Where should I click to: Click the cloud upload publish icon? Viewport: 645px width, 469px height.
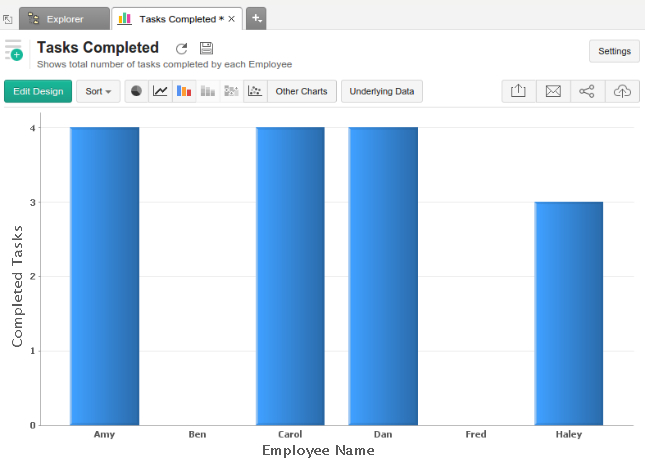tap(622, 91)
